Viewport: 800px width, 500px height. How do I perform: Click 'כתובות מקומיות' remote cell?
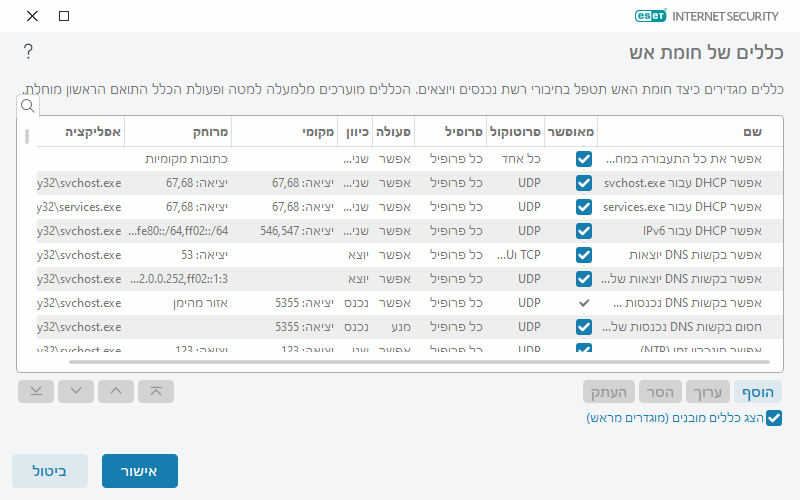click(x=186, y=159)
